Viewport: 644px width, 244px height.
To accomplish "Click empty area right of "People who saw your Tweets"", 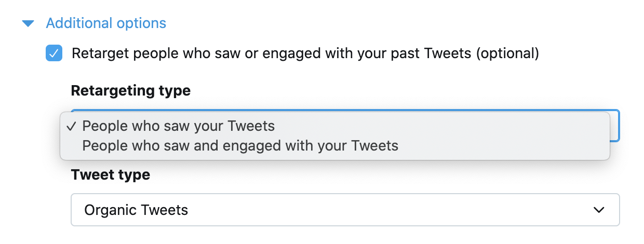I will coord(441,126).
